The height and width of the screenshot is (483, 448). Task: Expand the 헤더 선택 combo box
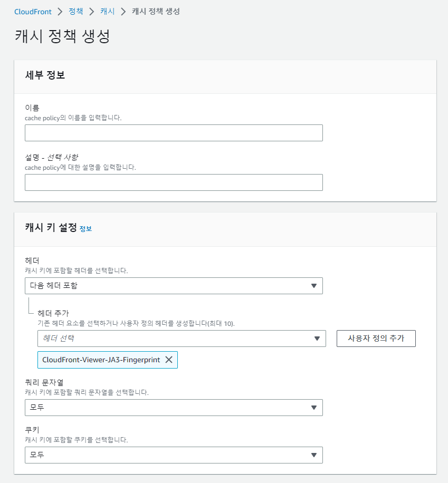pos(179,339)
